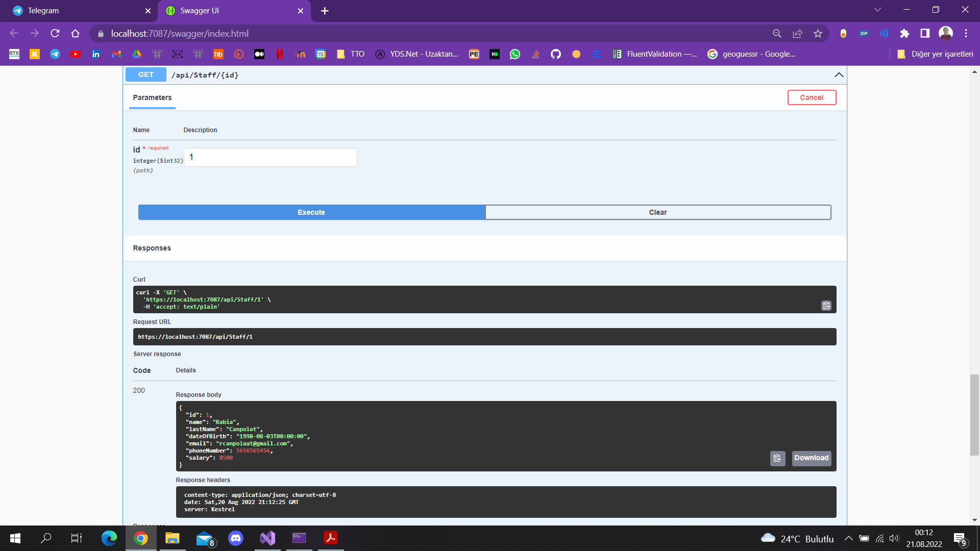Open Discord from the taskbar
This screenshot has height=551, width=980.
coord(236,538)
